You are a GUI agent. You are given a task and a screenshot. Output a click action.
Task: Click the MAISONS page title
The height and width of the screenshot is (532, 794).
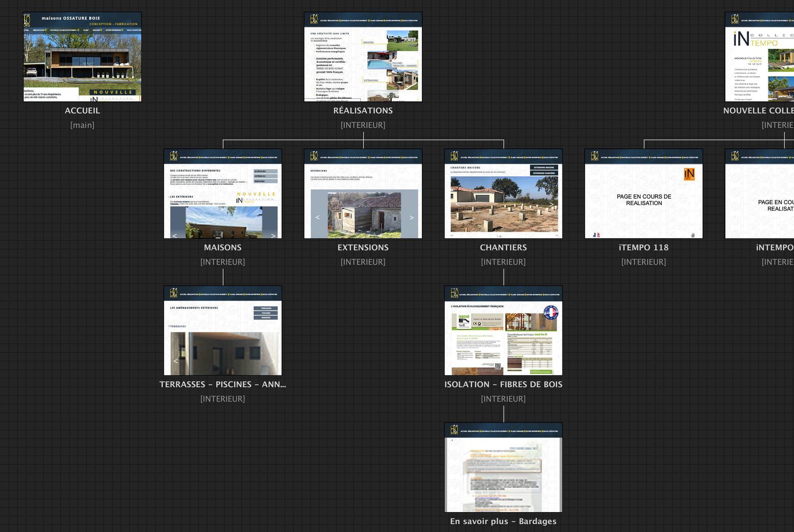point(222,247)
